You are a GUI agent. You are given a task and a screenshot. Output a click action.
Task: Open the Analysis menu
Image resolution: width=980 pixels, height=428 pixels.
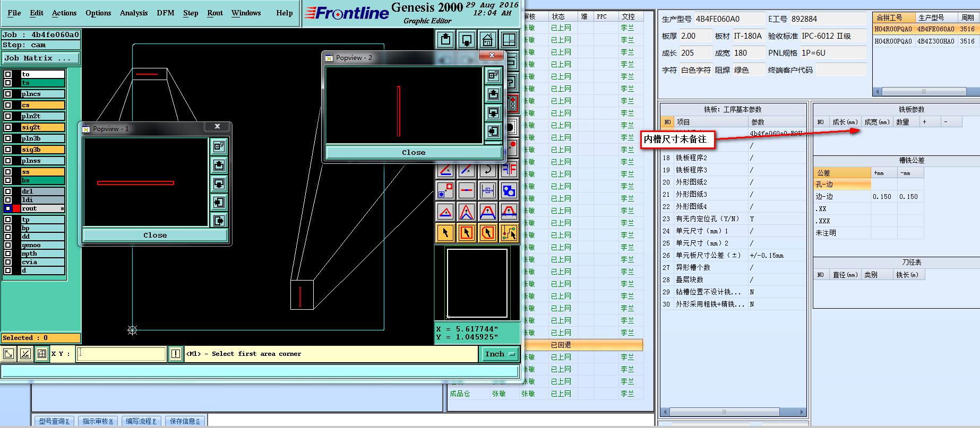coord(134,13)
